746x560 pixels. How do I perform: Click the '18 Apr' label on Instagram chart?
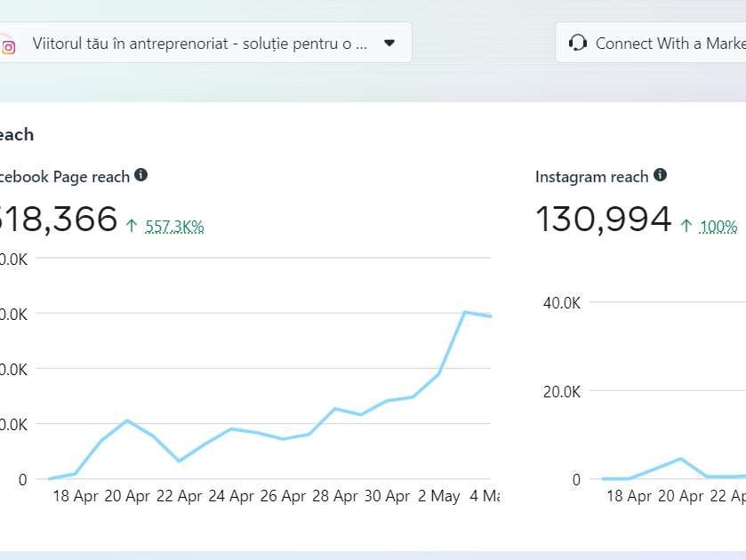(x=629, y=496)
